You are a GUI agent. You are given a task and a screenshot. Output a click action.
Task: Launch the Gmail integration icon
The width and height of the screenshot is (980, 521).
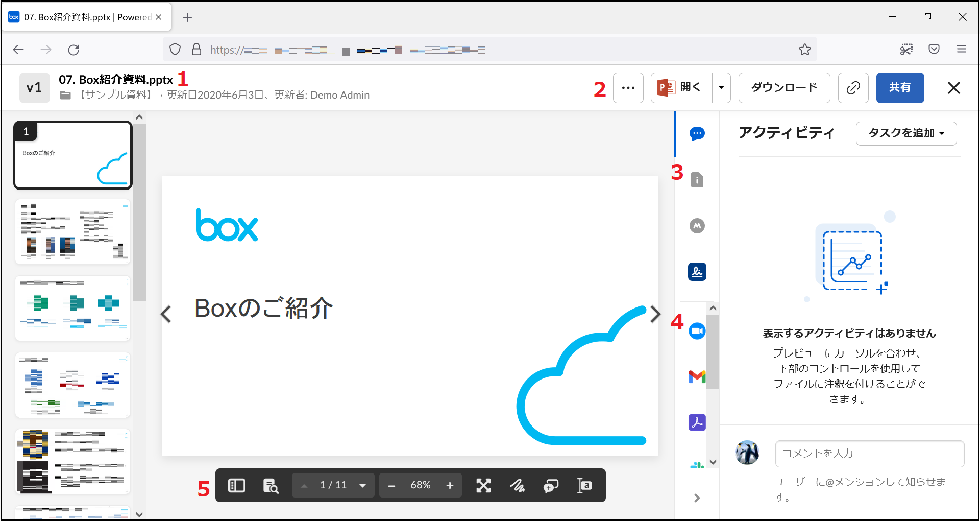697,377
